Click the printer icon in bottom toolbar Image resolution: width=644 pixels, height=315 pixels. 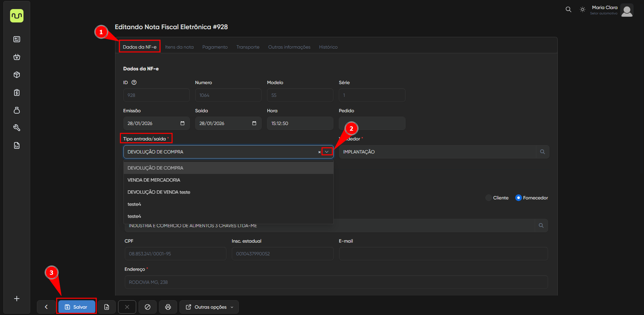(x=168, y=307)
